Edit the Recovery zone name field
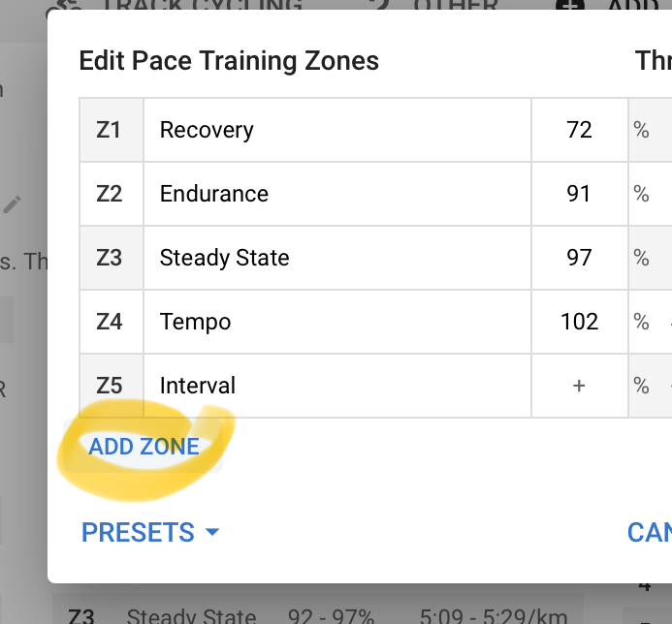672x624 pixels. coord(336,130)
